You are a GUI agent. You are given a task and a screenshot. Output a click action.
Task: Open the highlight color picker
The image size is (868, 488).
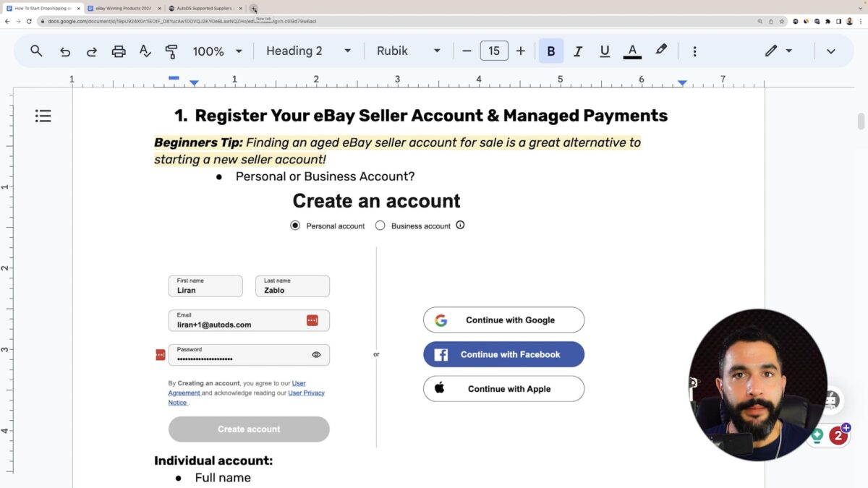661,50
